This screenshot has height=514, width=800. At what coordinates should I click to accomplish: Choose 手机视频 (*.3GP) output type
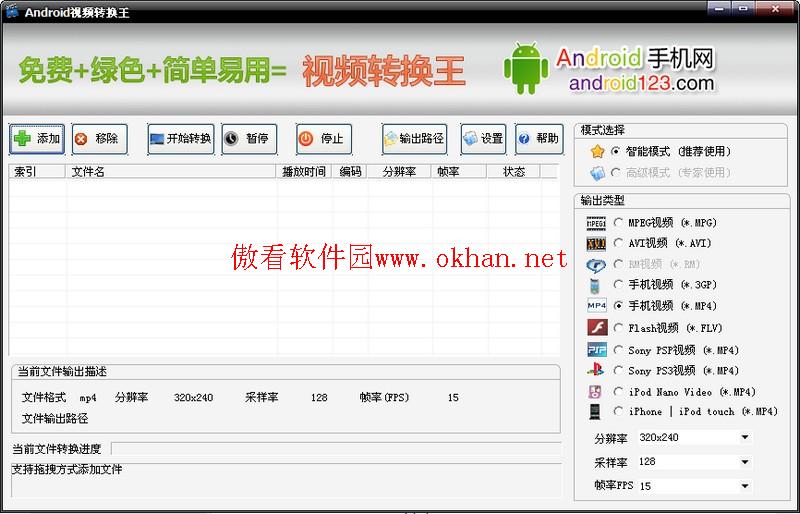618,284
